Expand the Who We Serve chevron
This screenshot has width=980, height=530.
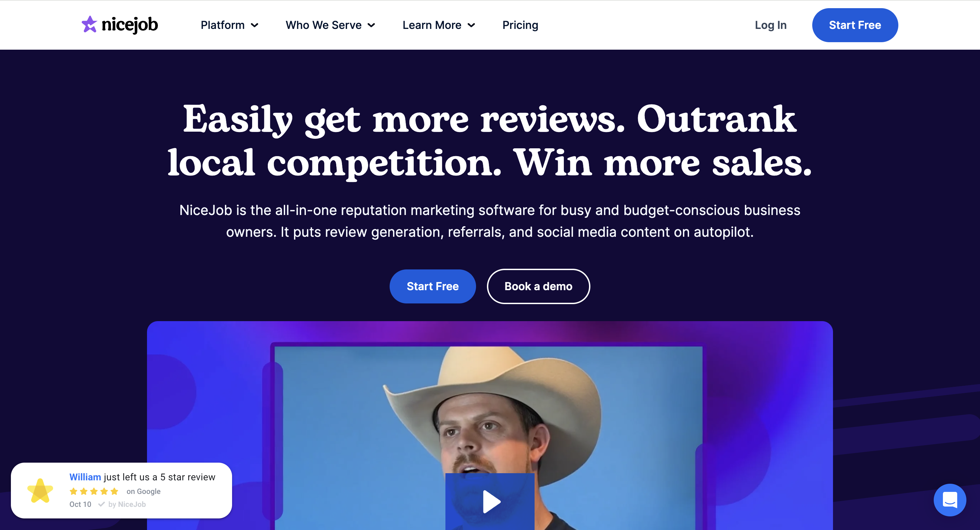(x=371, y=26)
